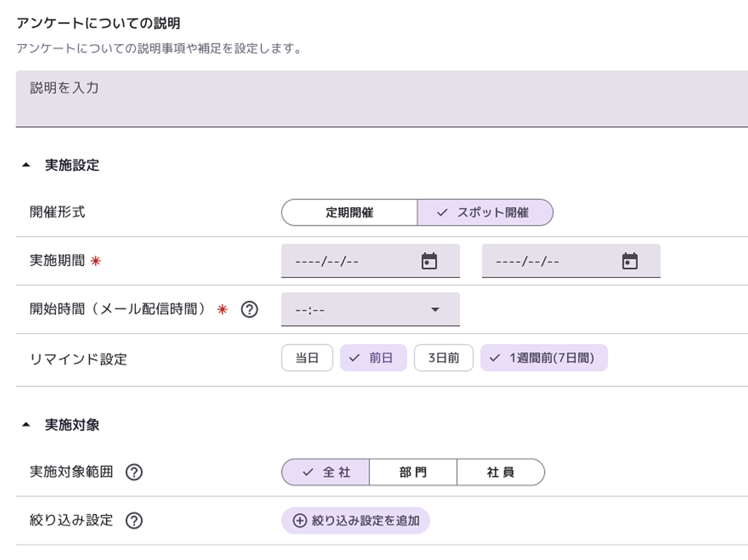Image resolution: width=748 pixels, height=560 pixels.
Task: Collapse the 実施対象 section
Action: coord(26,425)
